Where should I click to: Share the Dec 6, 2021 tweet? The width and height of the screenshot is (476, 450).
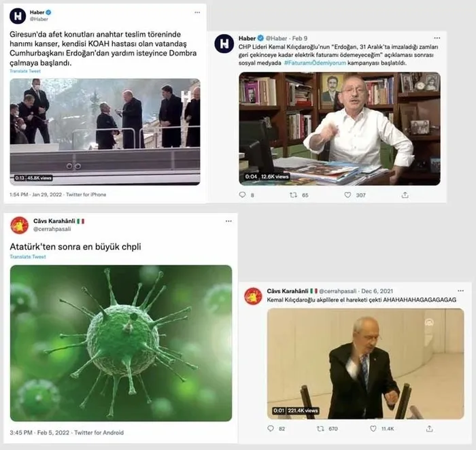[x=429, y=428]
